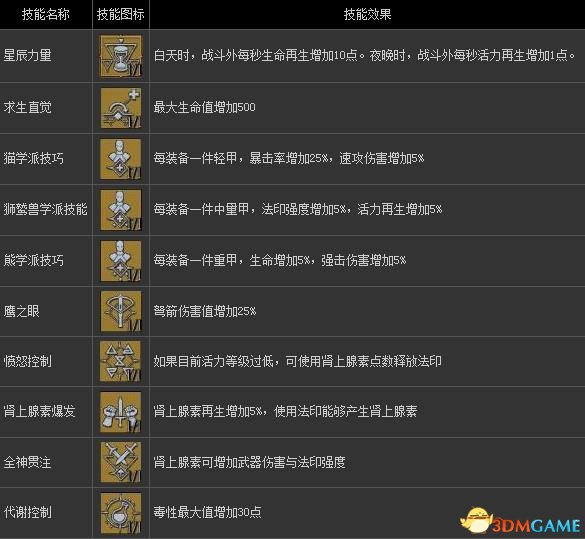The height and width of the screenshot is (539, 585).
Task: Click the 技能图标 column header
Action: point(121,14)
